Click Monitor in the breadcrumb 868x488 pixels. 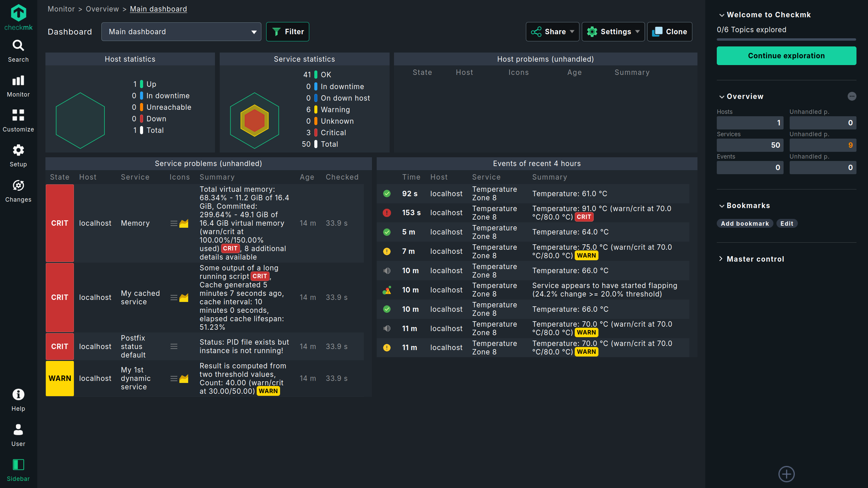coord(61,9)
